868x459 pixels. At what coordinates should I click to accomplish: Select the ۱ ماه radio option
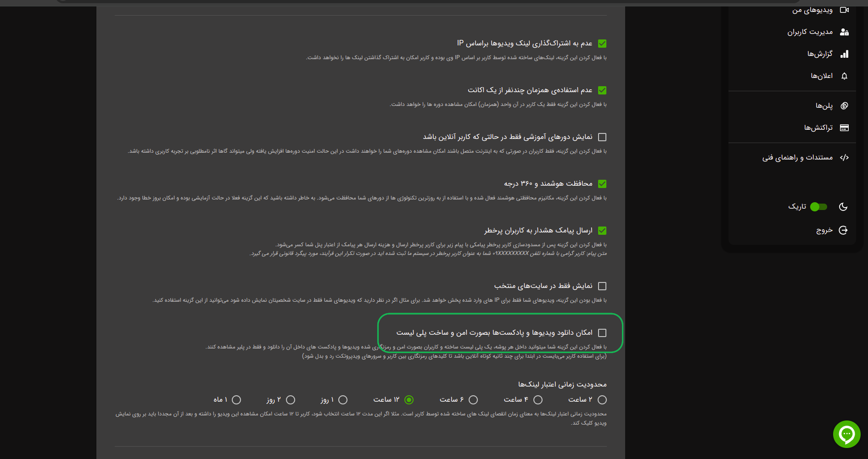[x=236, y=400]
